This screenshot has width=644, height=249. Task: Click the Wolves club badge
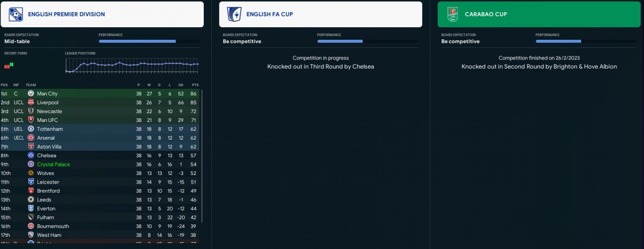pyautogui.click(x=31, y=173)
